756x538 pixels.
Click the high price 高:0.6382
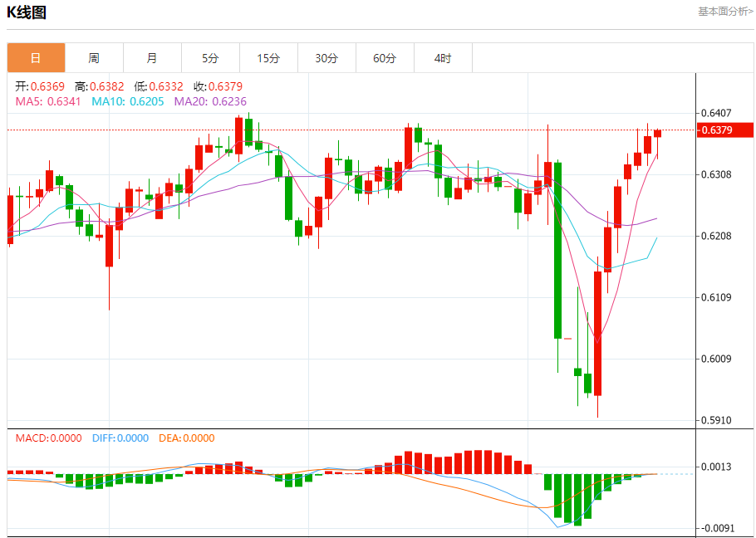coord(100,86)
